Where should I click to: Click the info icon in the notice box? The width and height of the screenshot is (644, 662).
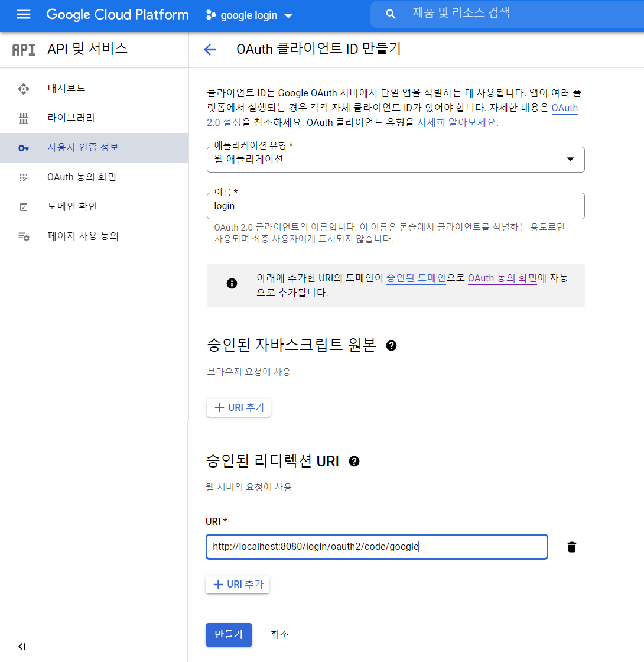pos(232,283)
